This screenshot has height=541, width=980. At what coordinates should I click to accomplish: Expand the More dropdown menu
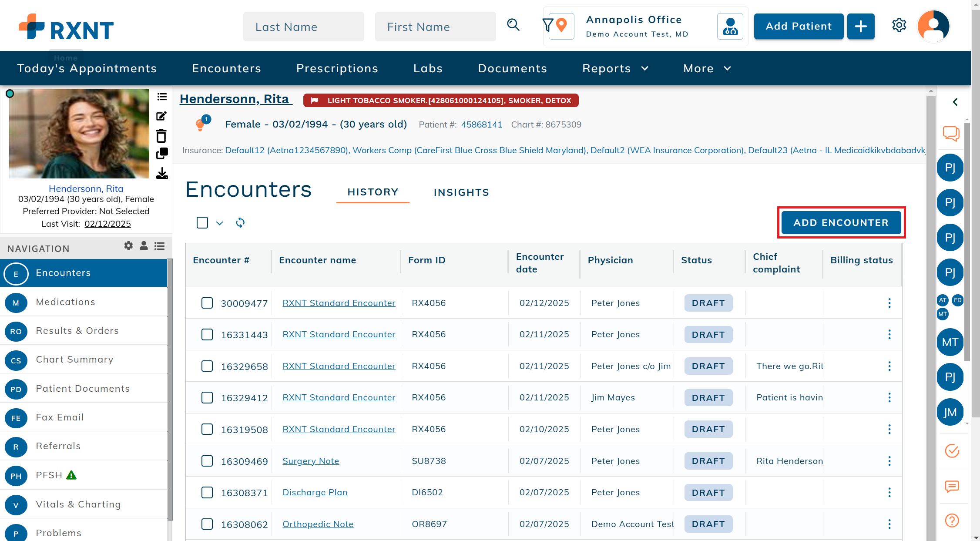click(707, 68)
